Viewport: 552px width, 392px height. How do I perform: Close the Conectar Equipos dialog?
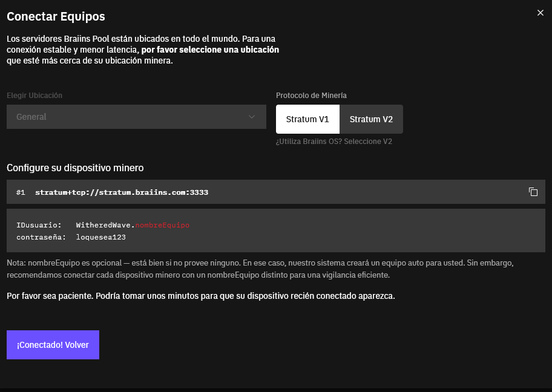(x=540, y=13)
